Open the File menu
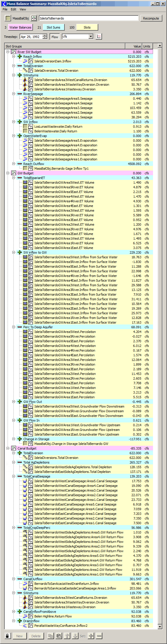The height and width of the screenshot is (644, 167). 5,9
